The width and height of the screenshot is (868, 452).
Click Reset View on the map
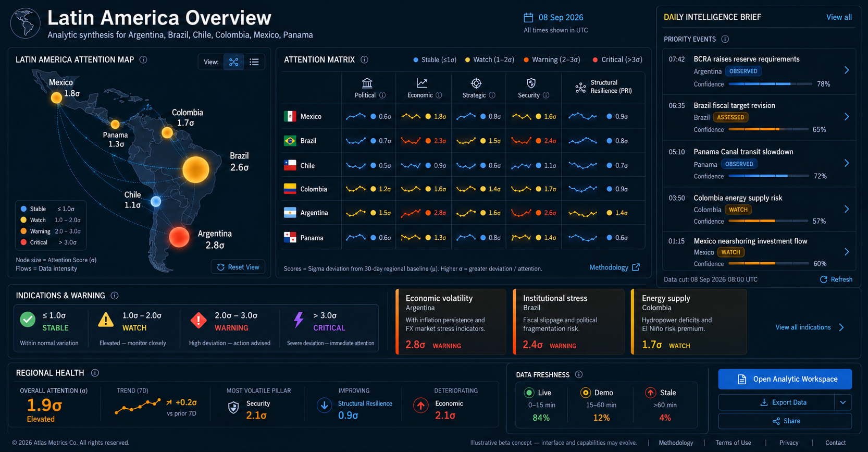(x=238, y=267)
